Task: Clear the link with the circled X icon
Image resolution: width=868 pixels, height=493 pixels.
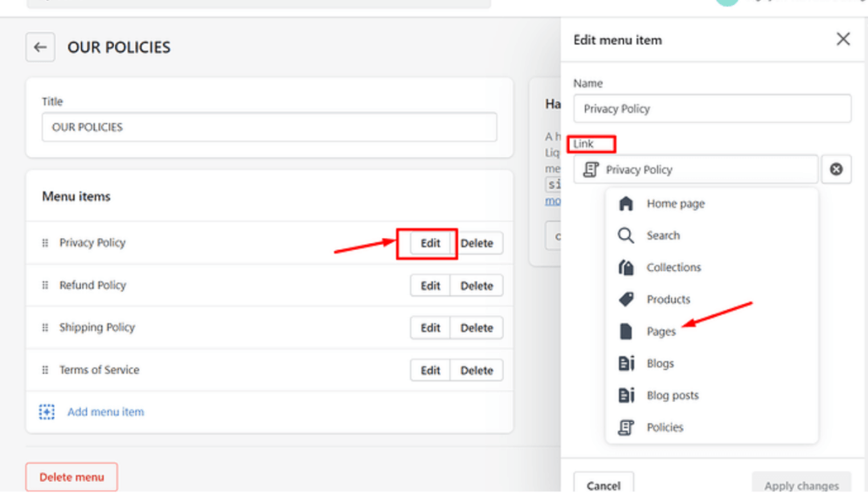Action: tap(836, 170)
